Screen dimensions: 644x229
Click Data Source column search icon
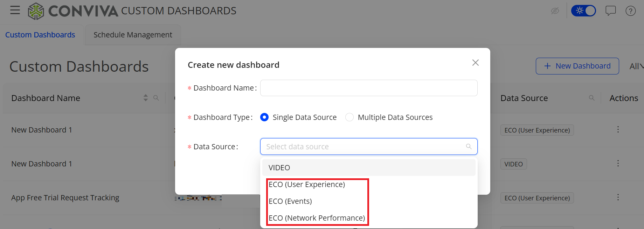coord(591,98)
